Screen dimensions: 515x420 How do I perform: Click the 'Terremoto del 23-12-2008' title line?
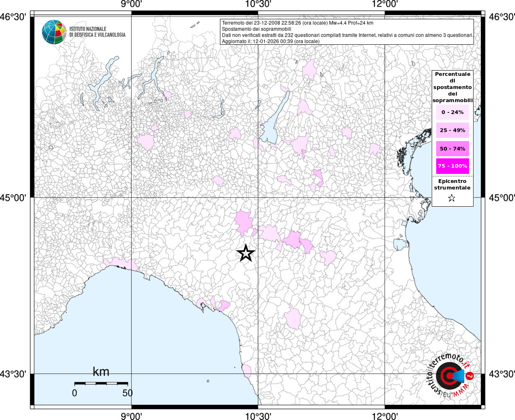(298, 23)
